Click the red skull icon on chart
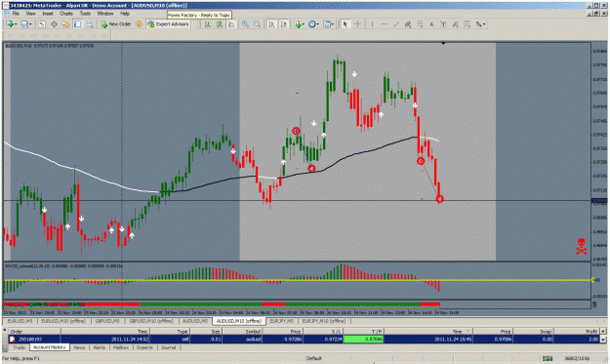The height and width of the screenshot is (364, 610). (x=582, y=246)
